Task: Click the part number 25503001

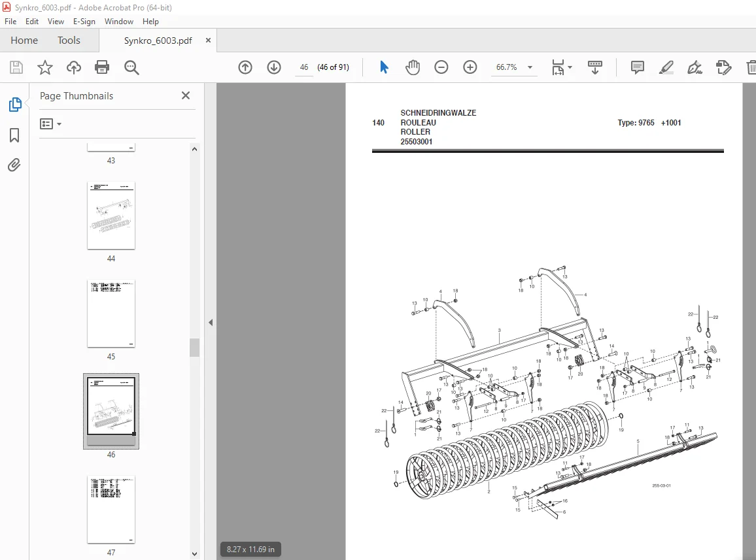Action: [x=417, y=142]
